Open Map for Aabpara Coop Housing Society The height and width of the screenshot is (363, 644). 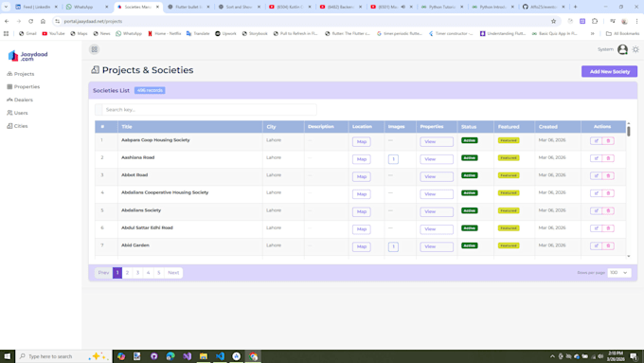coord(362,142)
